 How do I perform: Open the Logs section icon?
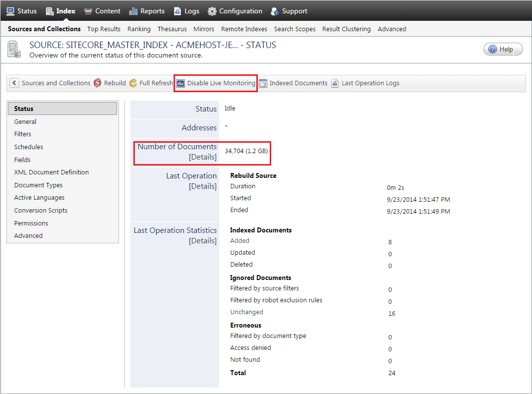tap(177, 10)
